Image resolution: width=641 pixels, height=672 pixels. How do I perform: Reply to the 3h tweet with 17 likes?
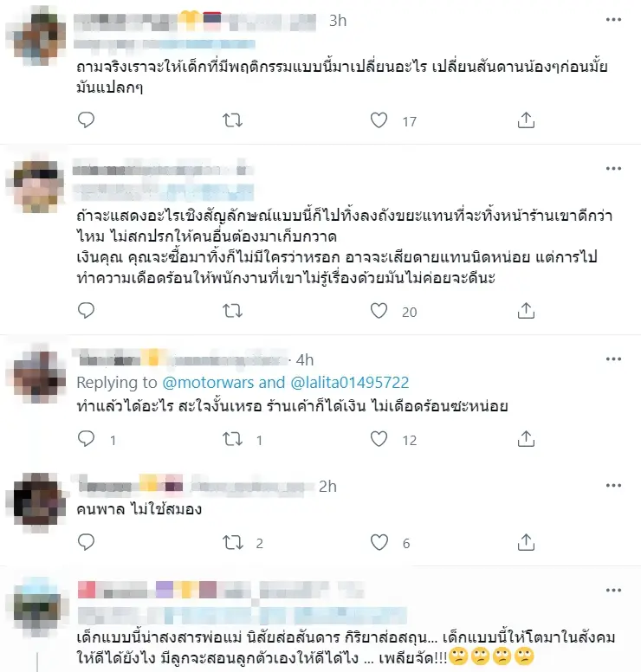86,120
